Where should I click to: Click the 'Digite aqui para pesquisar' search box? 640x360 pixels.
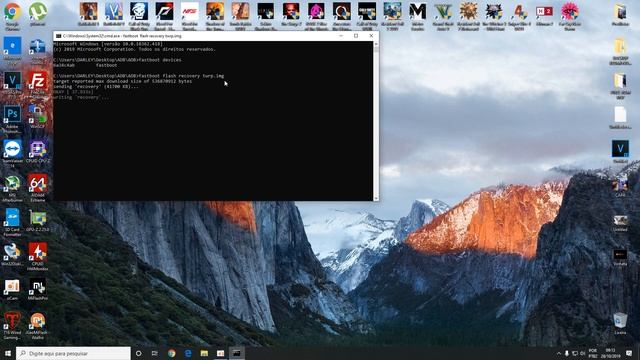[73, 353]
